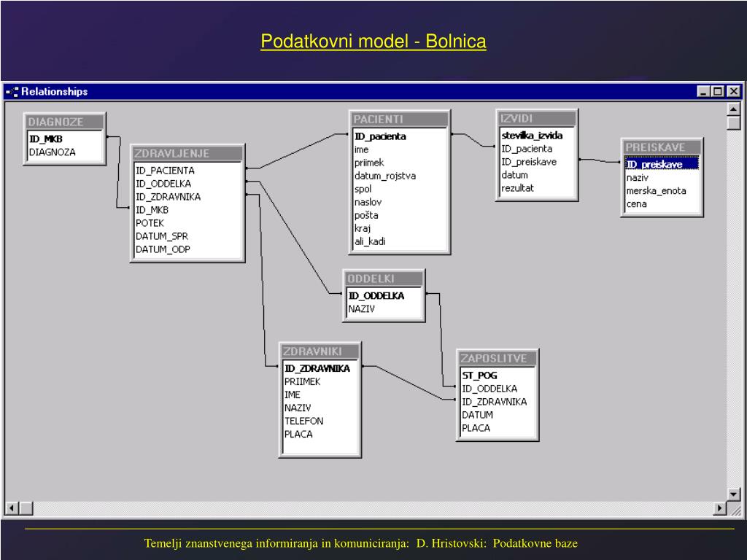Viewport: 747px width, 560px height.
Task: Select the 'pošta' field
Action: [366, 215]
